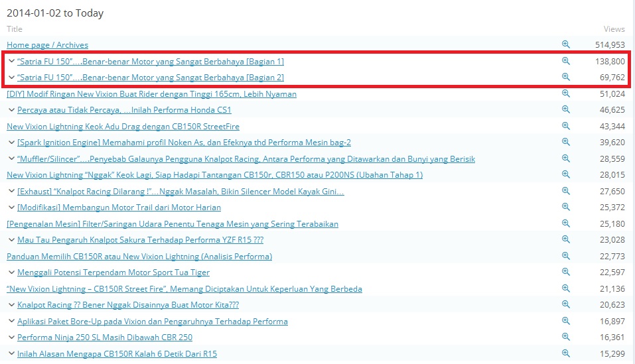Open Panduan Memilih CB150R link

tap(139, 257)
